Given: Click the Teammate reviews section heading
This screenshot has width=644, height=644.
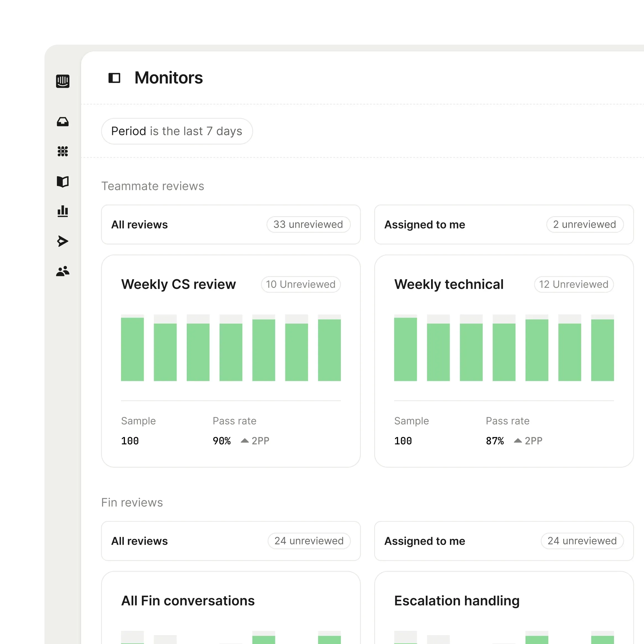Looking at the screenshot, I should click(x=153, y=186).
